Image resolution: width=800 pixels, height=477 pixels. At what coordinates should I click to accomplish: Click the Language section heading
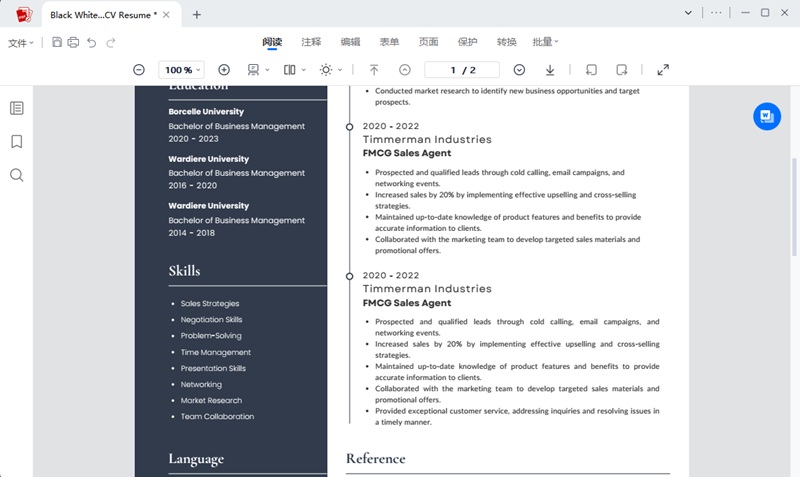pyautogui.click(x=196, y=459)
